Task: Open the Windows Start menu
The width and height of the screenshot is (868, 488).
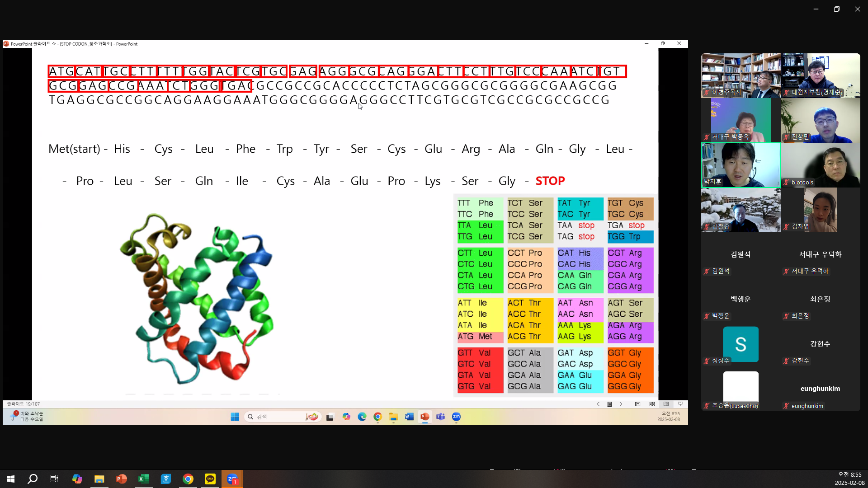Action: 11,479
